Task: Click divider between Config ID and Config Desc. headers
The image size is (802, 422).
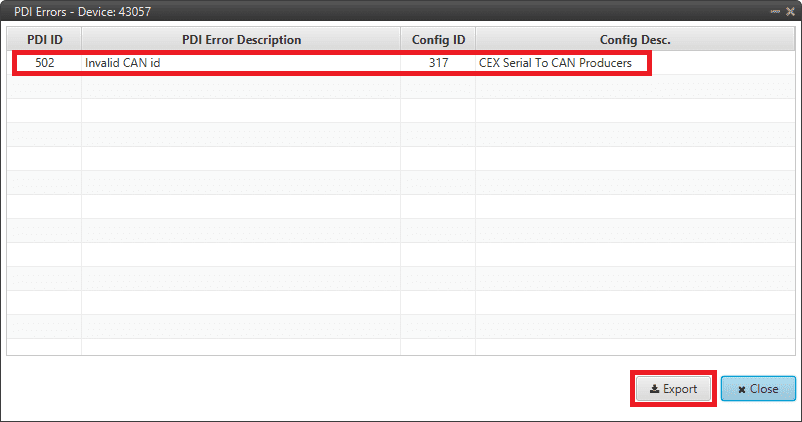Action: point(476,39)
